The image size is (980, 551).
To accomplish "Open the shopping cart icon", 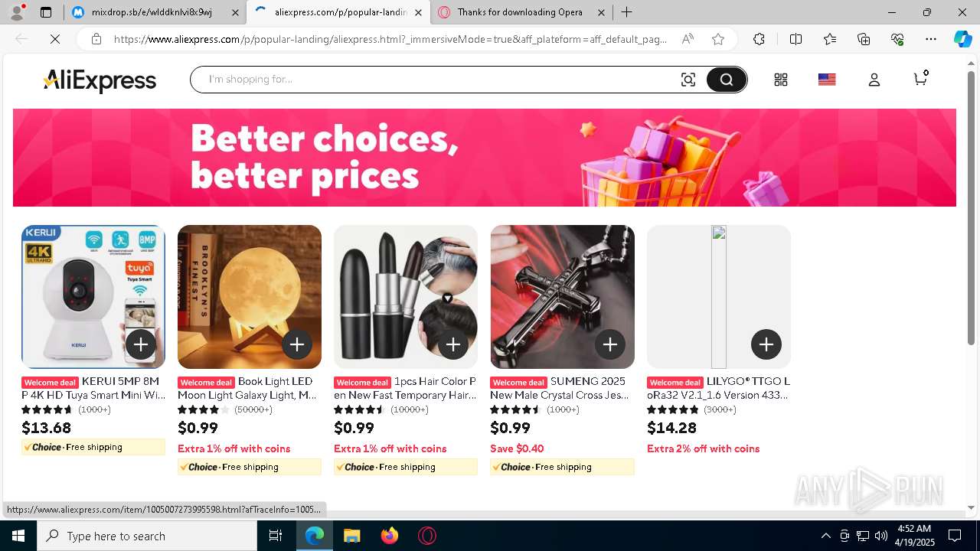I will tap(921, 78).
